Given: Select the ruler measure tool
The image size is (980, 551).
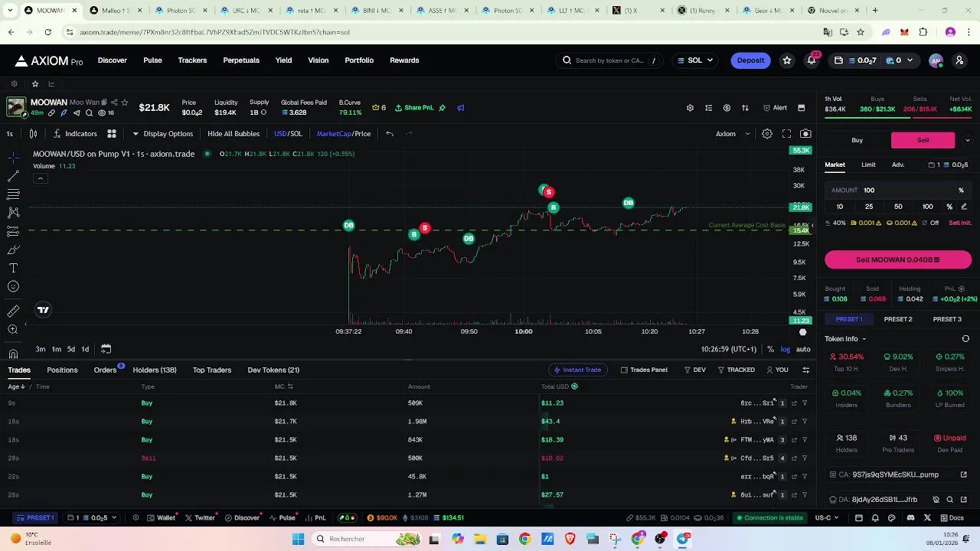Looking at the screenshot, I should [x=13, y=311].
